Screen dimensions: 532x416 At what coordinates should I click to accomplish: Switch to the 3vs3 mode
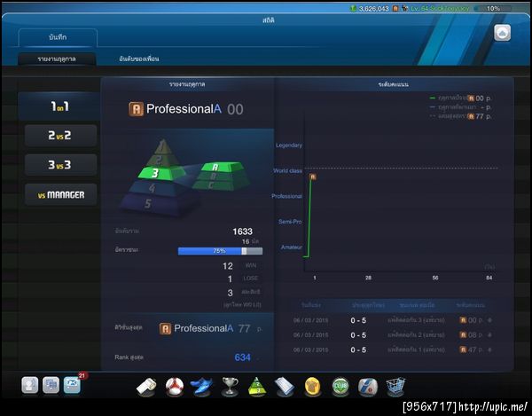(x=60, y=165)
